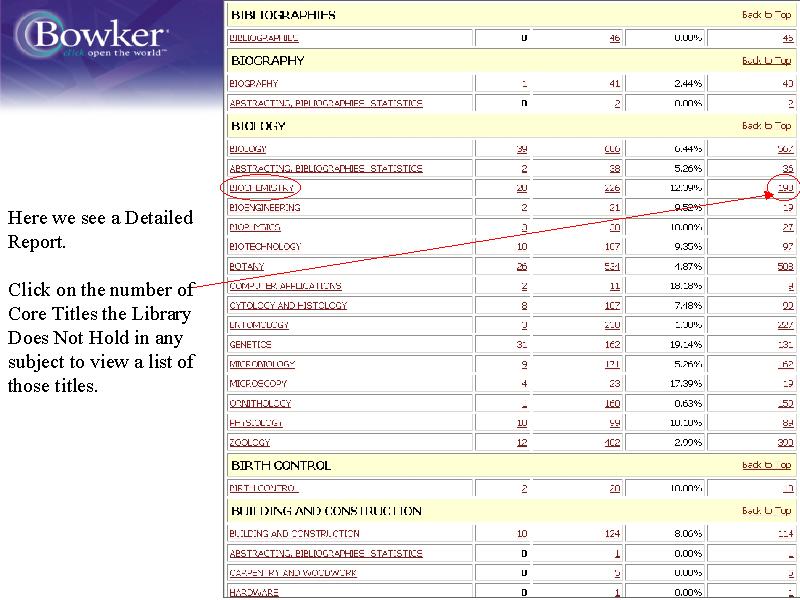Screen dimensions: 800x600
Task: Click Back to Top beside BIRTH CONTROL header
Action: 766,465
